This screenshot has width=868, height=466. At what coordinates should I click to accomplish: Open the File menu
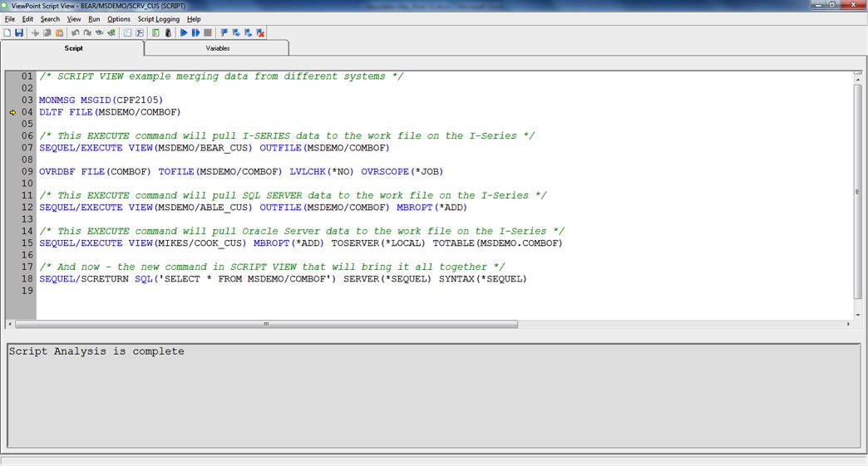click(10, 19)
